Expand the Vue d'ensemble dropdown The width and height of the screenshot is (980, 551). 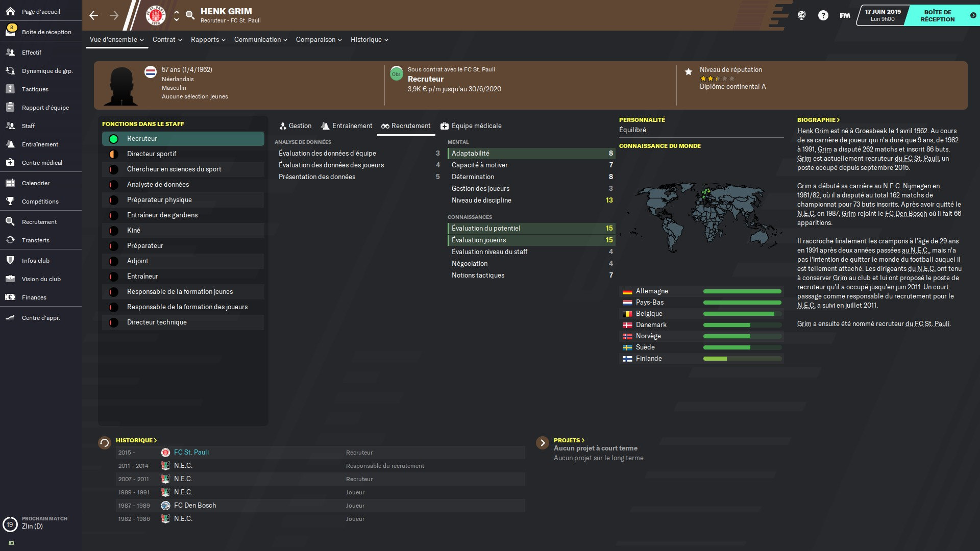[116, 40]
